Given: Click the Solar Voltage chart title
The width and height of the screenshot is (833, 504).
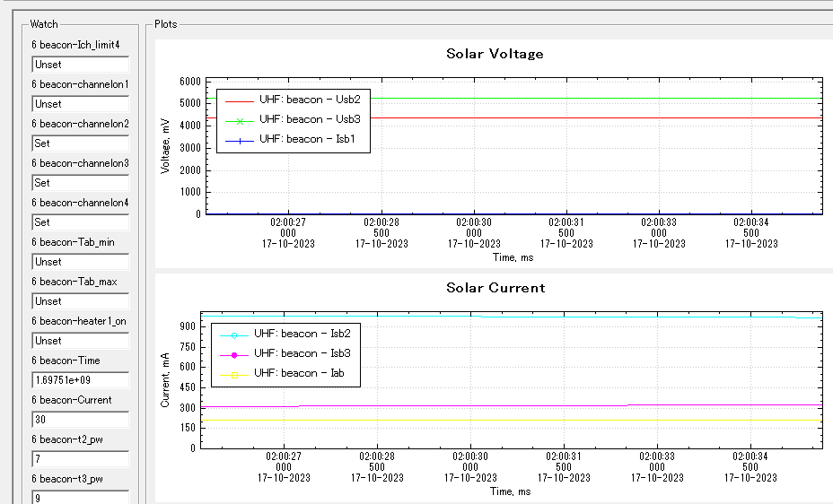Looking at the screenshot, I should pyautogui.click(x=495, y=54).
